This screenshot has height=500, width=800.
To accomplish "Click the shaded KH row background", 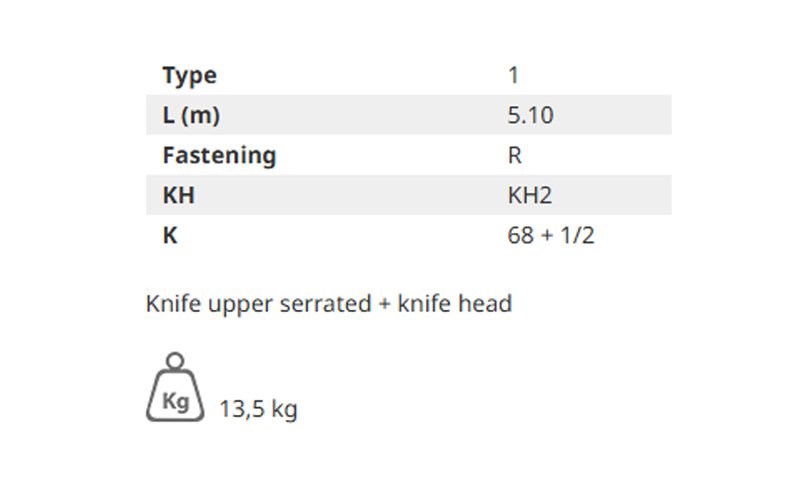I will tap(409, 195).
